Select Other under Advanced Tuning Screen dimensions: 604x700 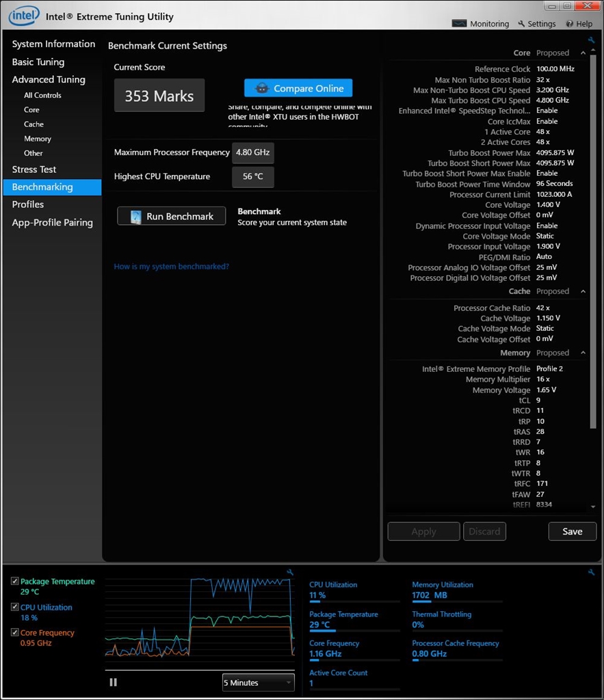click(x=33, y=153)
